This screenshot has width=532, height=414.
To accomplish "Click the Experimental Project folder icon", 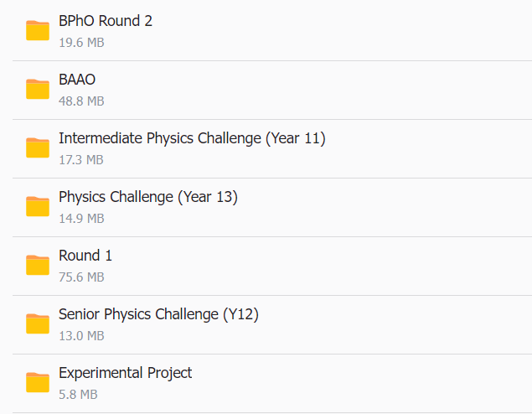I will click(38, 382).
